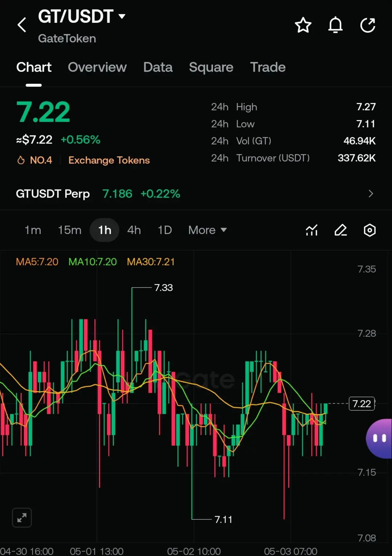The image size is (392, 556).
Task: Tap the flame NO.4 ranking badge
Action: pos(35,160)
